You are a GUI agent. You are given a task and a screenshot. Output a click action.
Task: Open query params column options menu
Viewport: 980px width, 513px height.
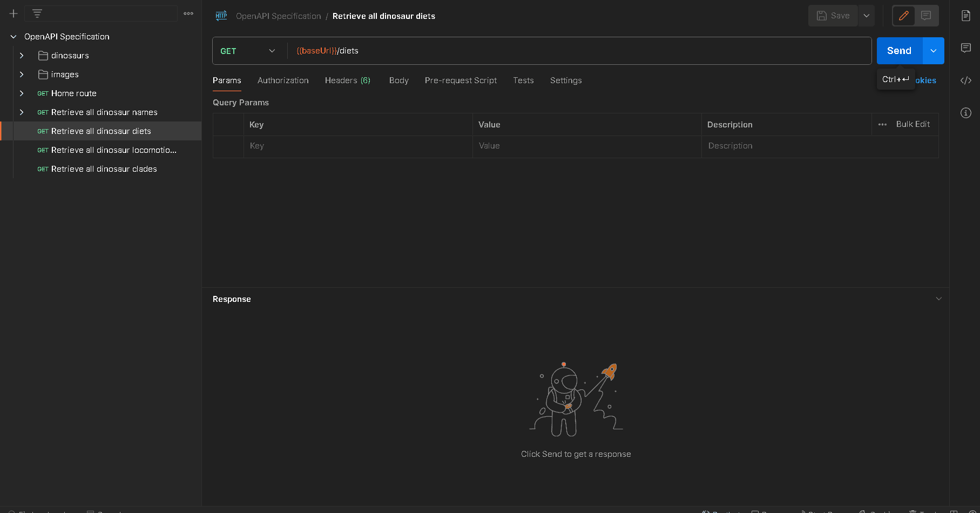click(x=882, y=124)
